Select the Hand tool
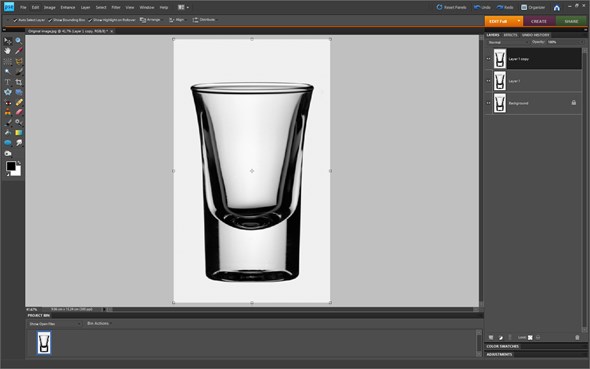Screen dimensions: 590x369 (x=8, y=51)
